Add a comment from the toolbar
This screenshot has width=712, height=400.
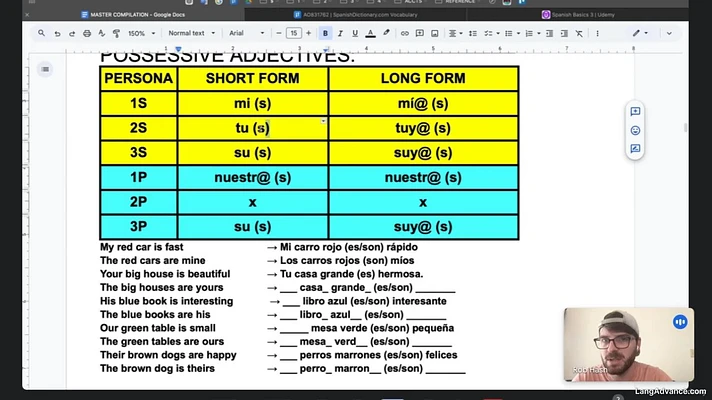point(420,33)
